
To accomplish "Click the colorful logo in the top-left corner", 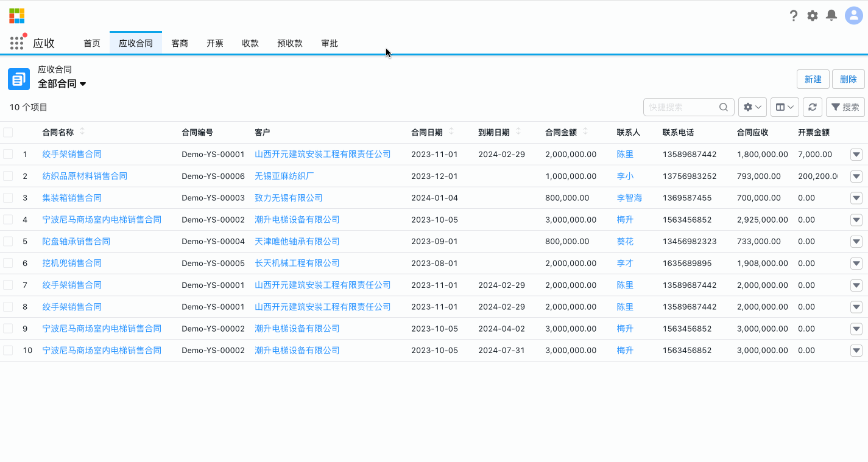I will coord(16,15).
